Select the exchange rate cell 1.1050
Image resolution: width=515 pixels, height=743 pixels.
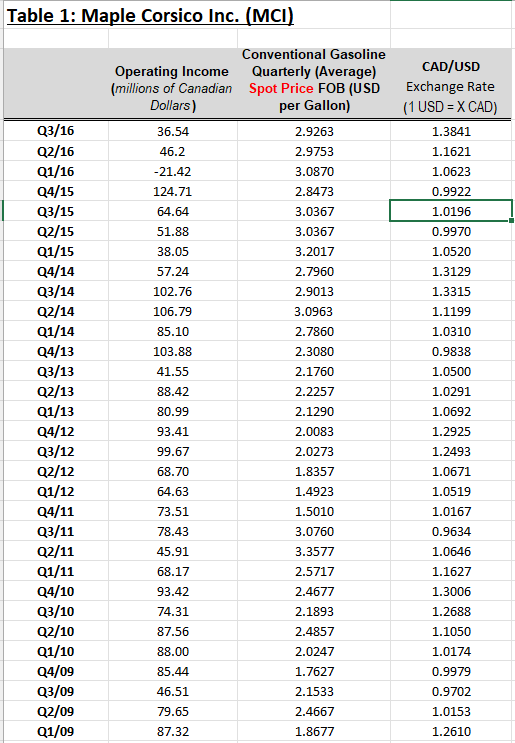451,631
